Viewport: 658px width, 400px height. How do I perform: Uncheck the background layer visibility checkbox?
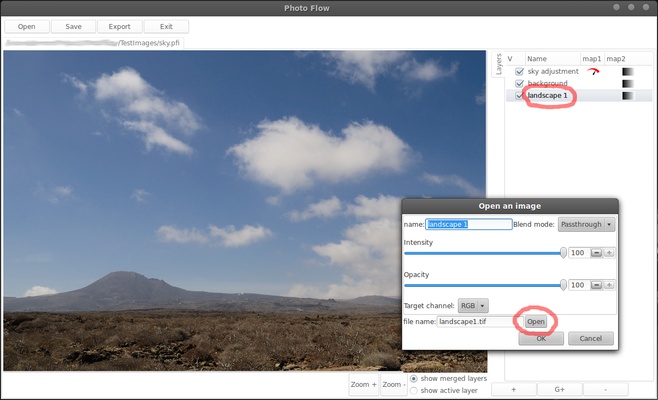pyautogui.click(x=519, y=84)
